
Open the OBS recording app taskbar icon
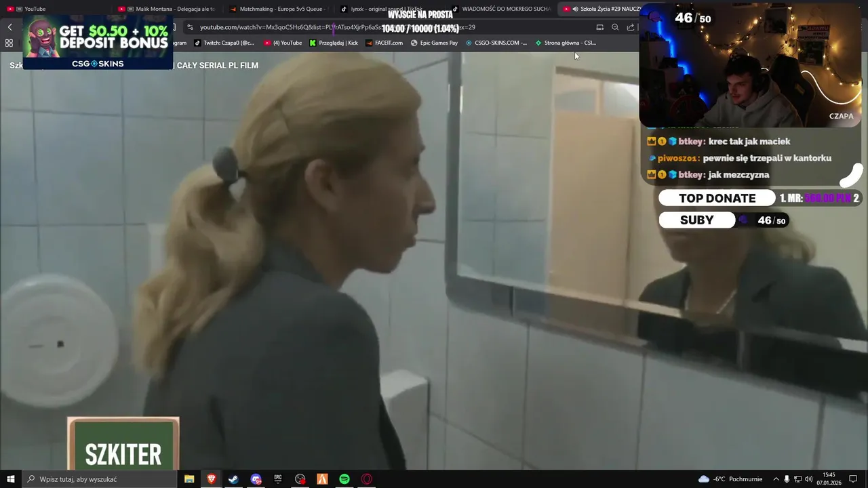pyautogui.click(x=300, y=479)
